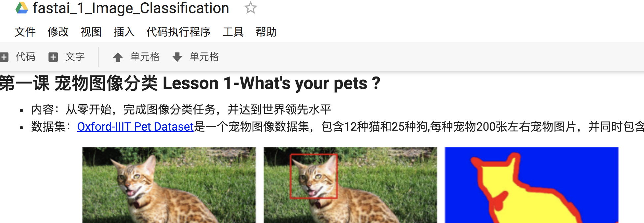Open the 修改 menu
The height and width of the screenshot is (223, 644).
pyautogui.click(x=58, y=32)
